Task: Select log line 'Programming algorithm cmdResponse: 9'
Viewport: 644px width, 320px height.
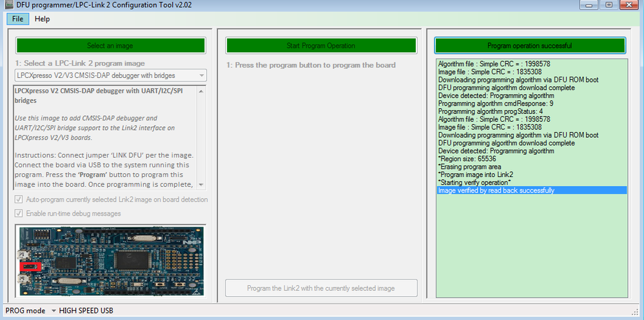Action: [531, 104]
